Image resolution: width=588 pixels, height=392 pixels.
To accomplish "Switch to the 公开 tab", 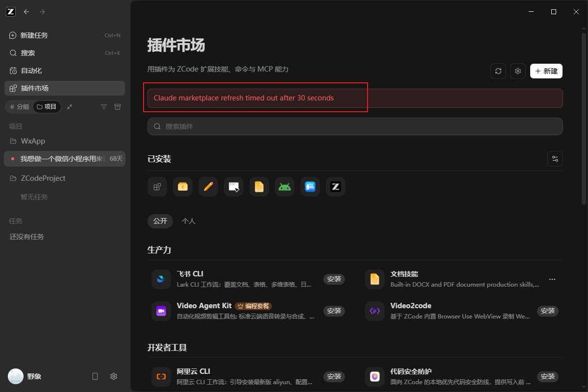I will coord(160,221).
